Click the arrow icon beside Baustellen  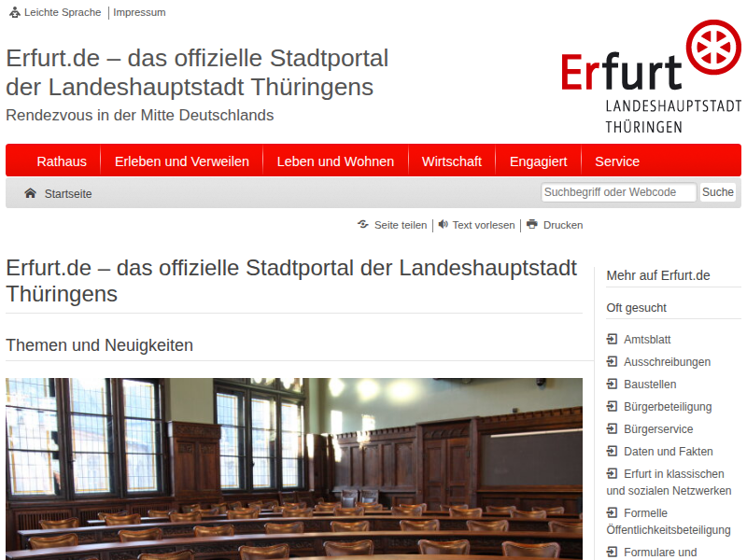[612, 385]
